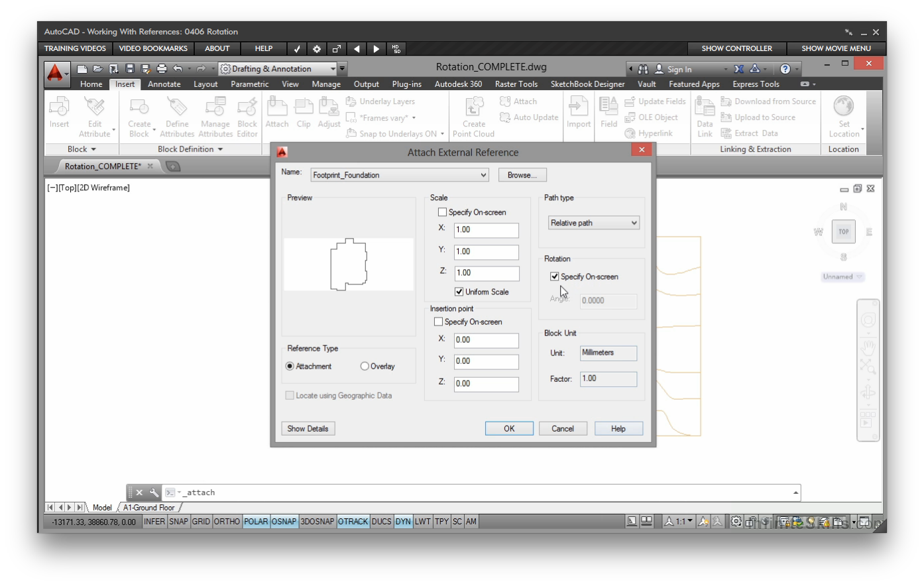
Task: Select the Attachment radio button
Action: [290, 366]
